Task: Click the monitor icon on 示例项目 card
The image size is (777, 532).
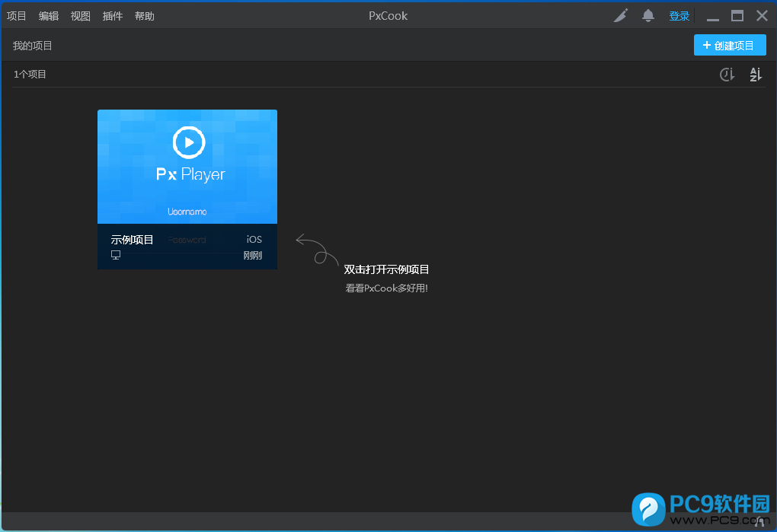Action: coord(116,255)
